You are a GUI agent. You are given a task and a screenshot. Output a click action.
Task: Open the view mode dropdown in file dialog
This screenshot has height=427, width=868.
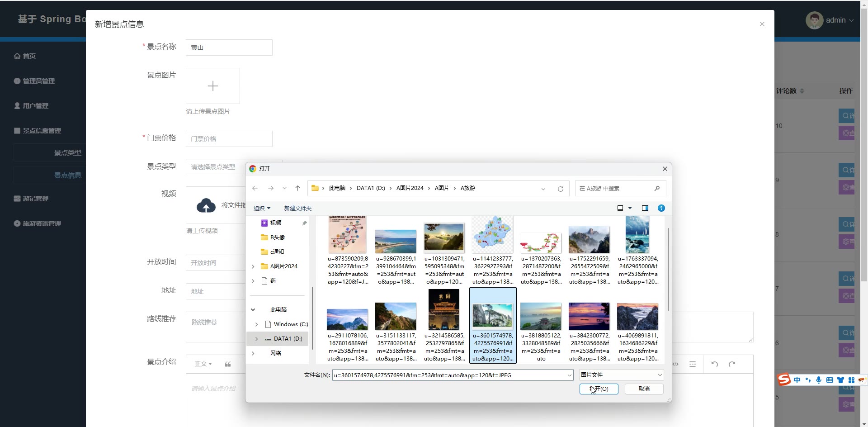point(630,208)
